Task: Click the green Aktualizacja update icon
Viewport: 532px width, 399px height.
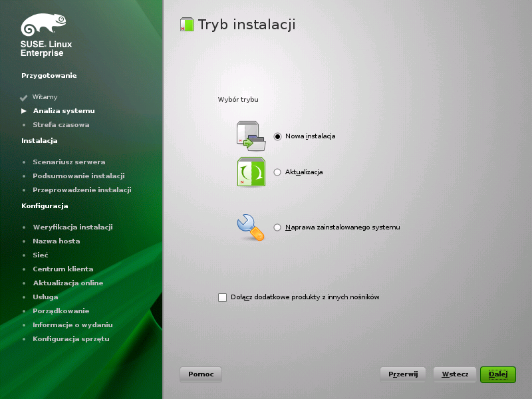Action: click(x=251, y=172)
